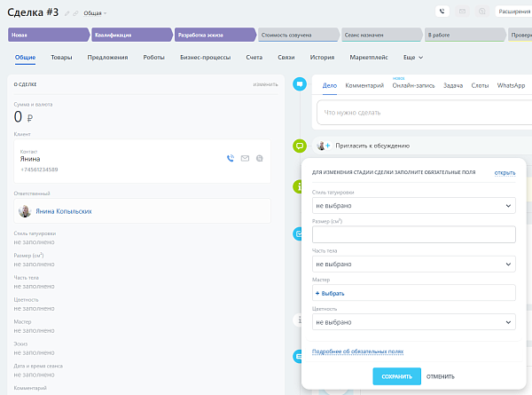Select the Дело timeline tab

(330, 85)
